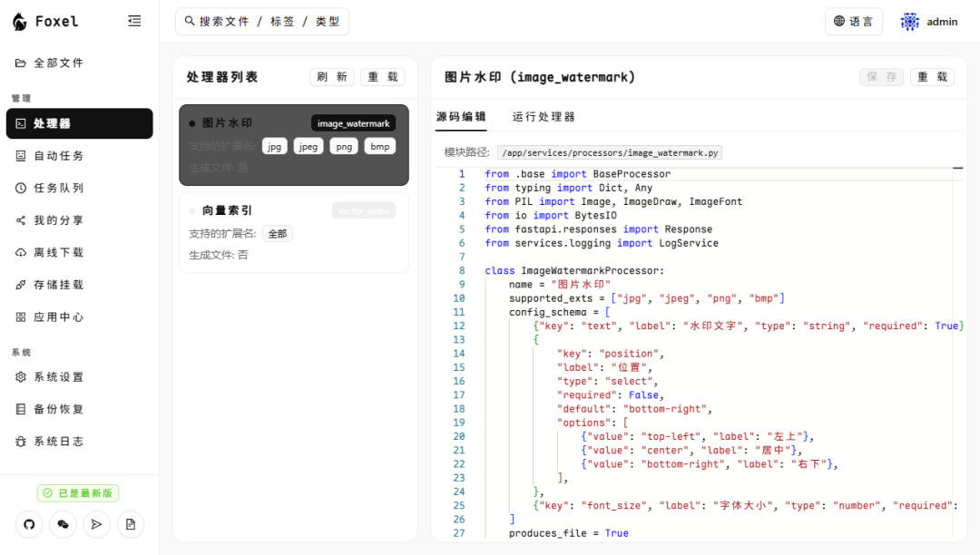Collapse the sidebar with the menu-fold icon

(x=134, y=21)
